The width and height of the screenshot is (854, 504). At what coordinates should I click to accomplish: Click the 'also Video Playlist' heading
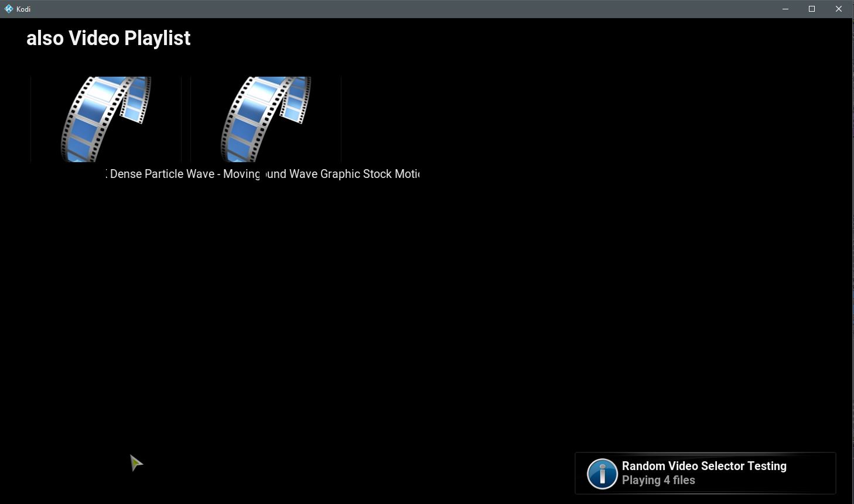tap(108, 38)
